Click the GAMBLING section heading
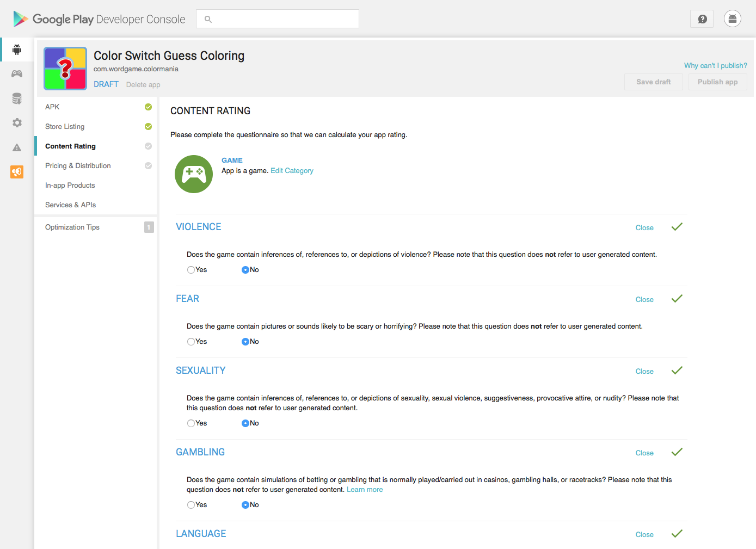Screen dimensions: 756x549 (x=200, y=452)
